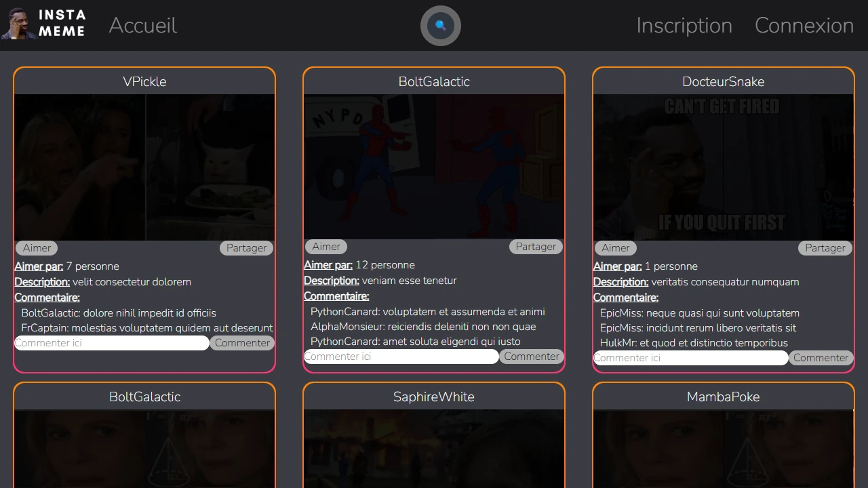Share DocteurSnake's post with Partager
The height and width of the screenshot is (488, 868).
click(x=825, y=248)
